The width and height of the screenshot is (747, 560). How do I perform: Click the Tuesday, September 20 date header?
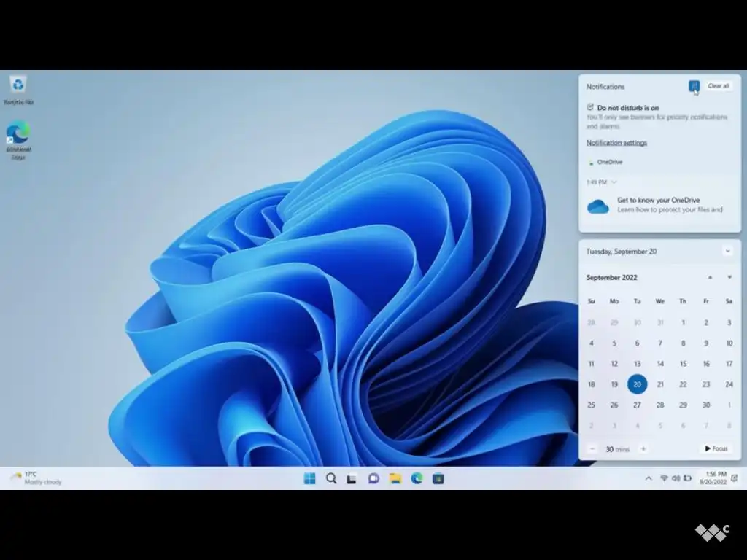coord(622,252)
